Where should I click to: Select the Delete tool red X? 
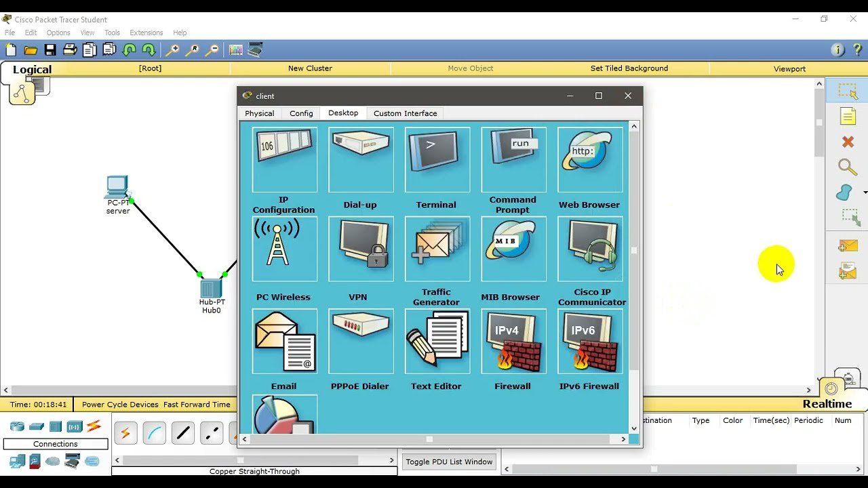click(x=848, y=142)
